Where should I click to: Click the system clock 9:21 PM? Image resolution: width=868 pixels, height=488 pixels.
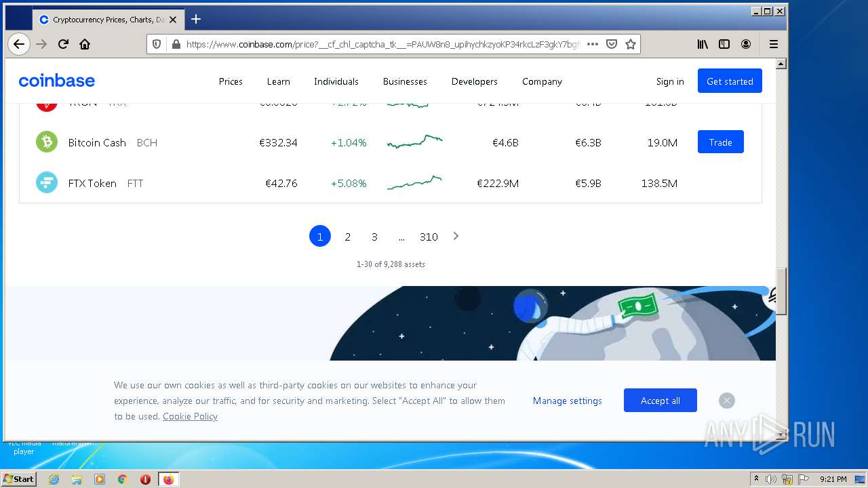[833, 479]
